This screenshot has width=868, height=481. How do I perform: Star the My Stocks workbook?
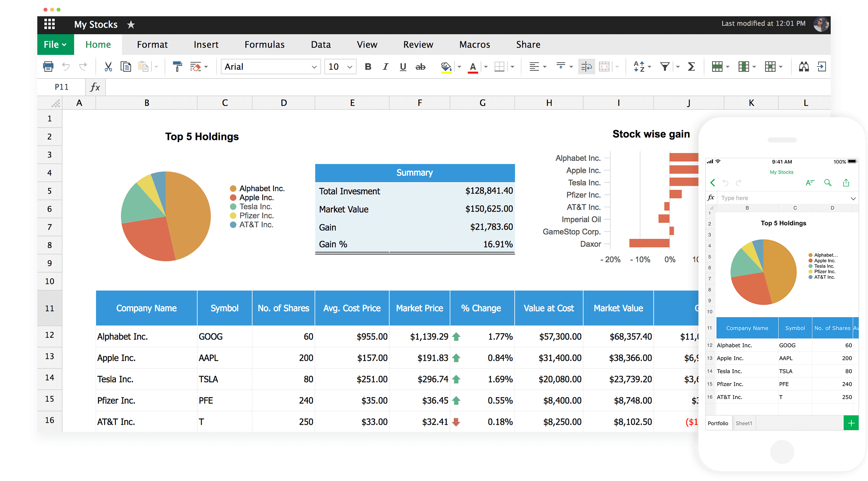(131, 24)
